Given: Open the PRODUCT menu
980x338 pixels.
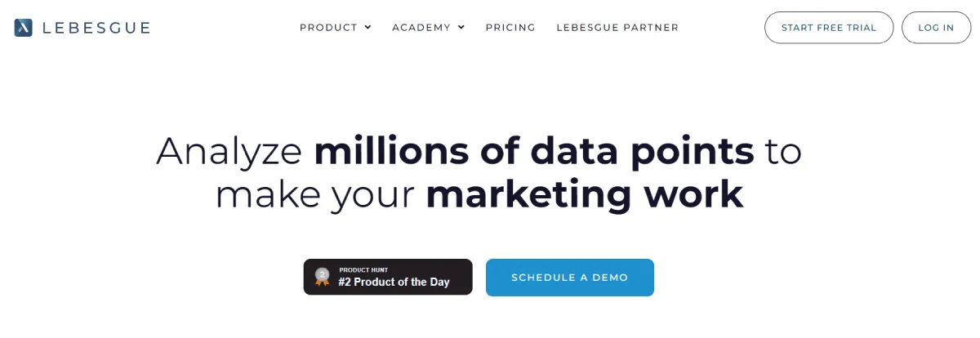Looking at the screenshot, I should (328, 27).
